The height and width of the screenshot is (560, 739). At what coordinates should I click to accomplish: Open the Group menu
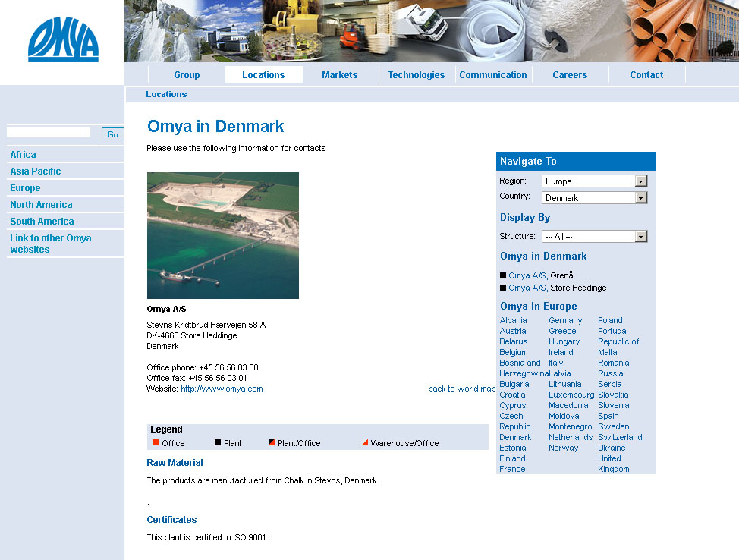[187, 74]
